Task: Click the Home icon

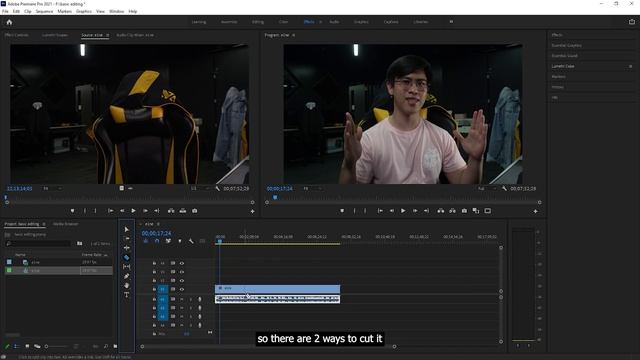Action: pyautogui.click(x=9, y=22)
